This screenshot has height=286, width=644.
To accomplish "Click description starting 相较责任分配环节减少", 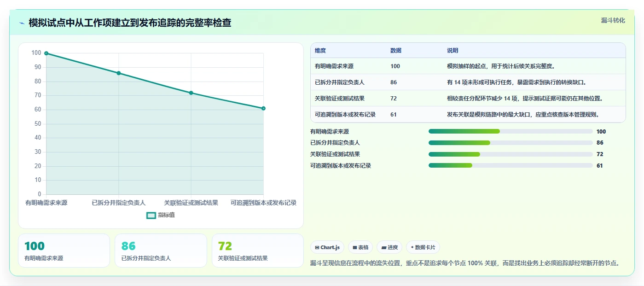I will [x=525, y=99].
